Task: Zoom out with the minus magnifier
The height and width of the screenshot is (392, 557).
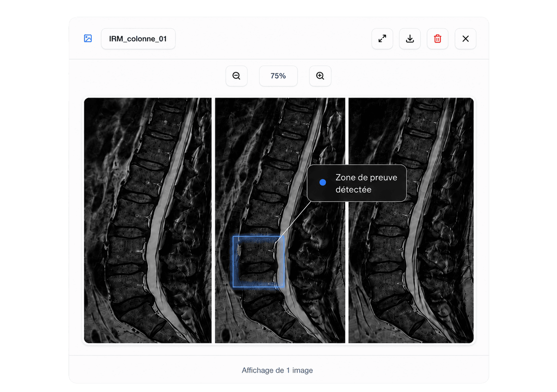Action: 237,76
